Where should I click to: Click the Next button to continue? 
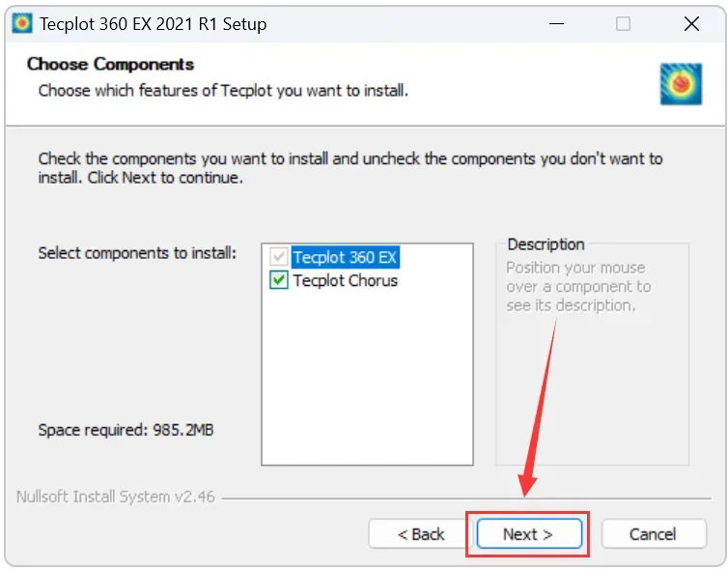click(529, 533)
